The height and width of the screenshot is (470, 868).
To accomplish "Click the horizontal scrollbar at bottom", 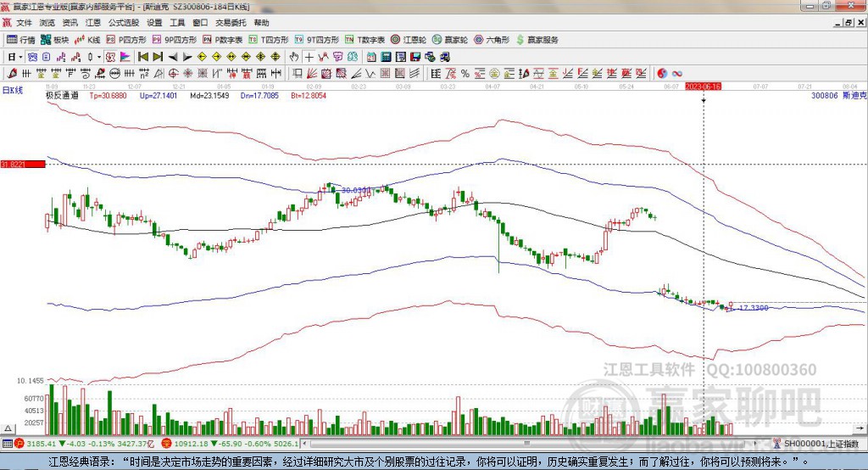I will click(x=531, y=444).
